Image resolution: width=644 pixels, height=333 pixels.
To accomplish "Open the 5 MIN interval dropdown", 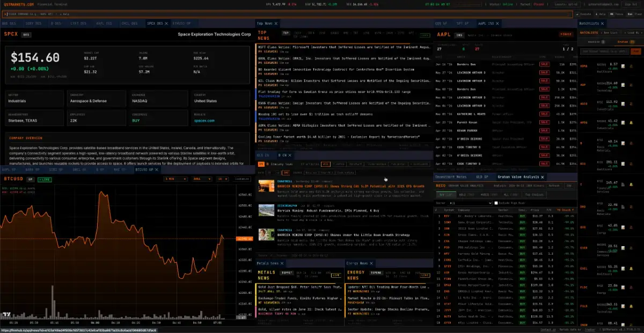I will 175,179.
